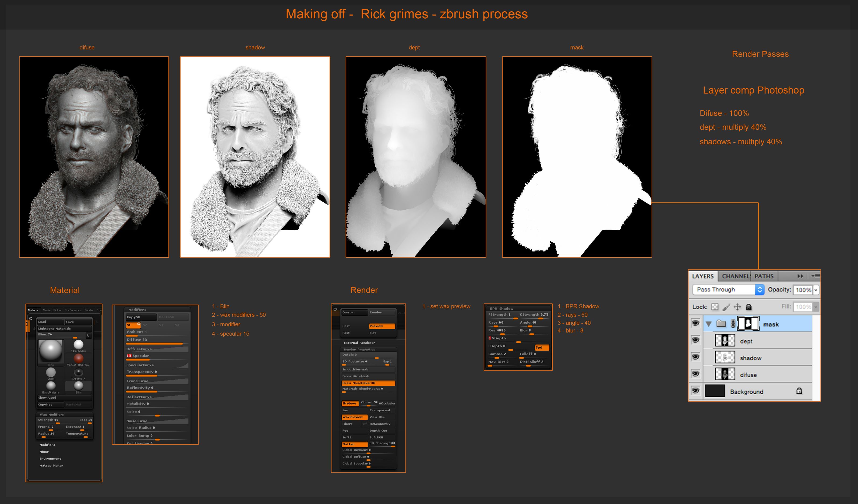Click the Opacity 100% input field

803,290
